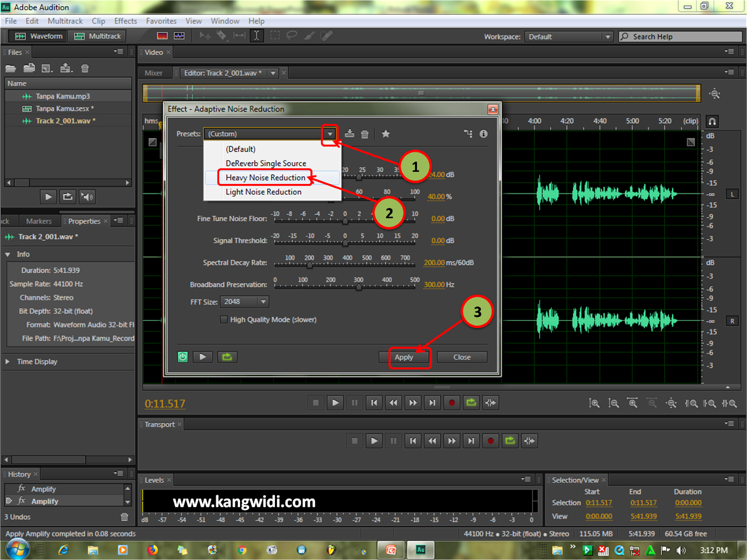Viewport: 747px width, 560px height.
Task: Open Firefox from taskbar
Action: (x=152, y=550)
